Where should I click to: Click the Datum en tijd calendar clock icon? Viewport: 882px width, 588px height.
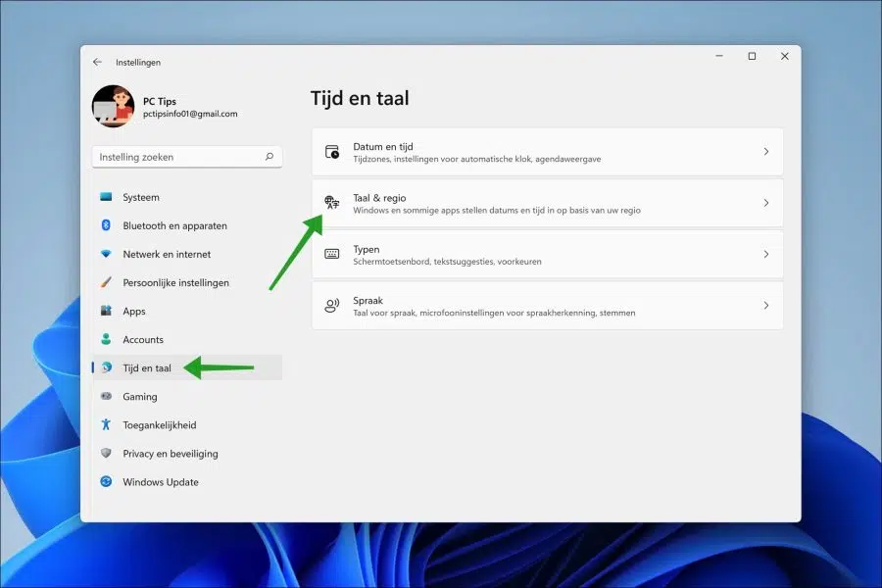[x=332, y=152]
